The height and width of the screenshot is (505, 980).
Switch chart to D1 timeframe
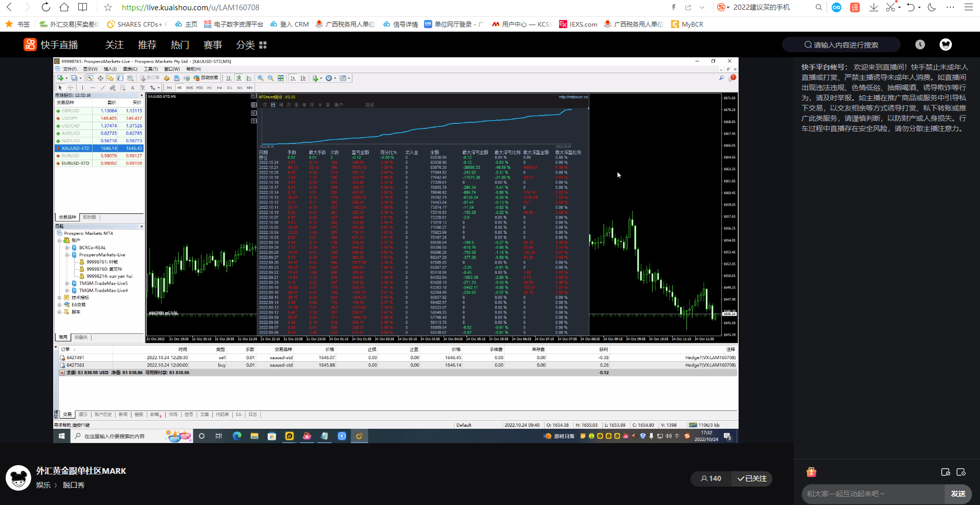coord(230,88)
